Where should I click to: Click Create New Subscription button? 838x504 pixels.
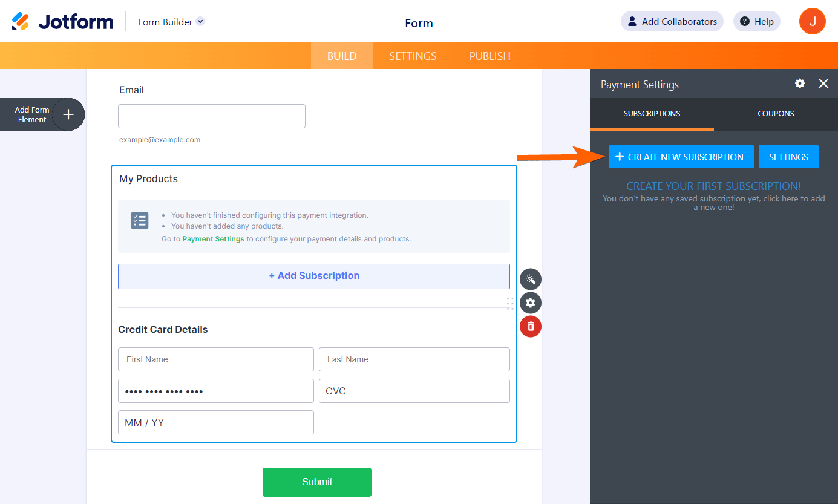click(681, 157)
